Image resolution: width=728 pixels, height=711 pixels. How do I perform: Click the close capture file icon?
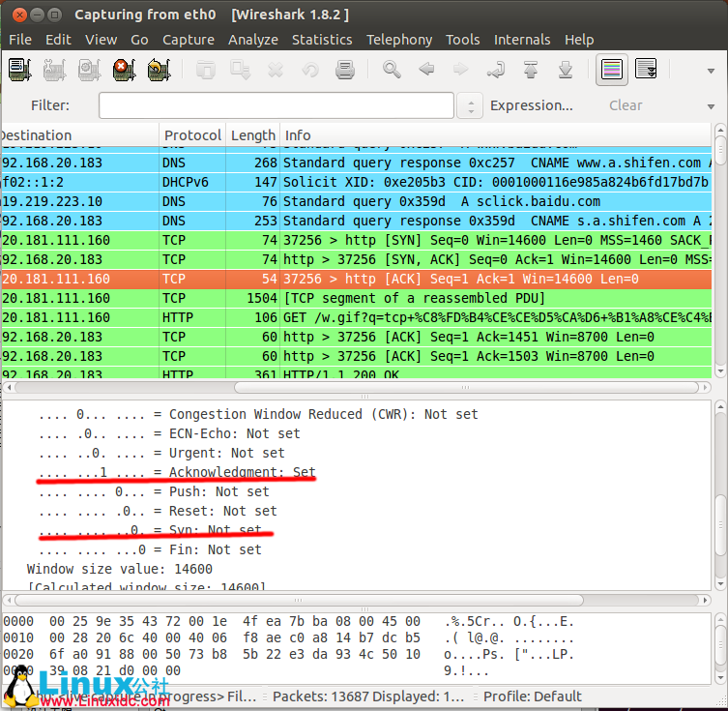[x=276, y=70]
